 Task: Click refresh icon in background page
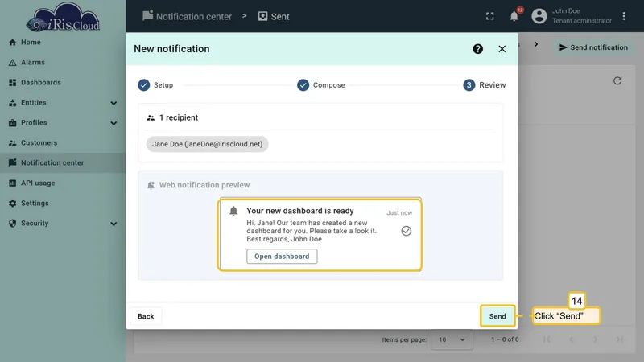[617, 81]
